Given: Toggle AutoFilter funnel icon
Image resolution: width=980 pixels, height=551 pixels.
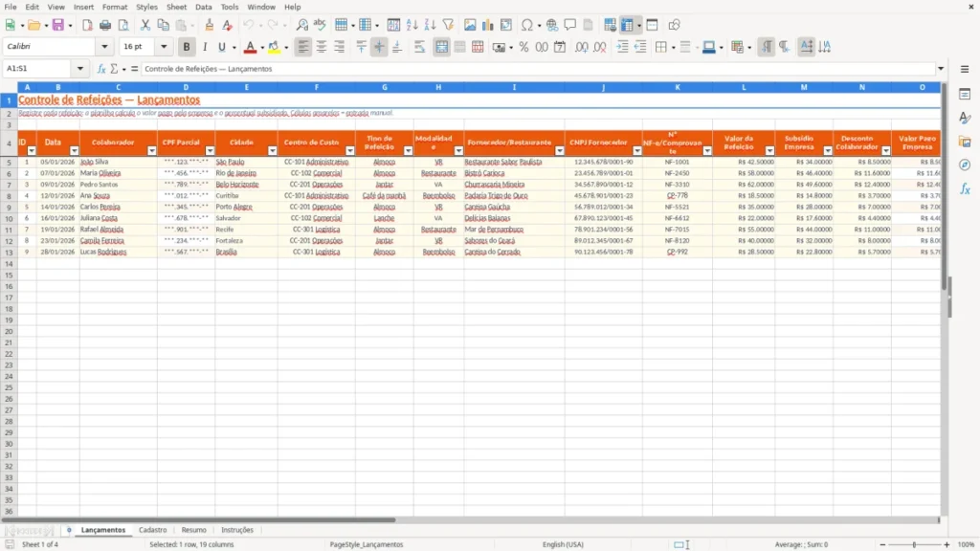Looking at the screenshot, I should coord(448,25).
